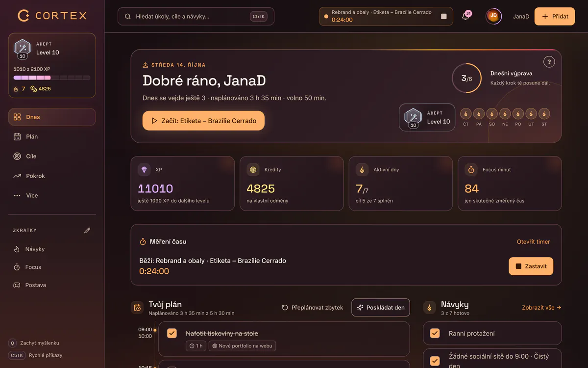The image size is (588, 368).
Task: Click the XP diamond icon
Action: [x=144, y=170]
